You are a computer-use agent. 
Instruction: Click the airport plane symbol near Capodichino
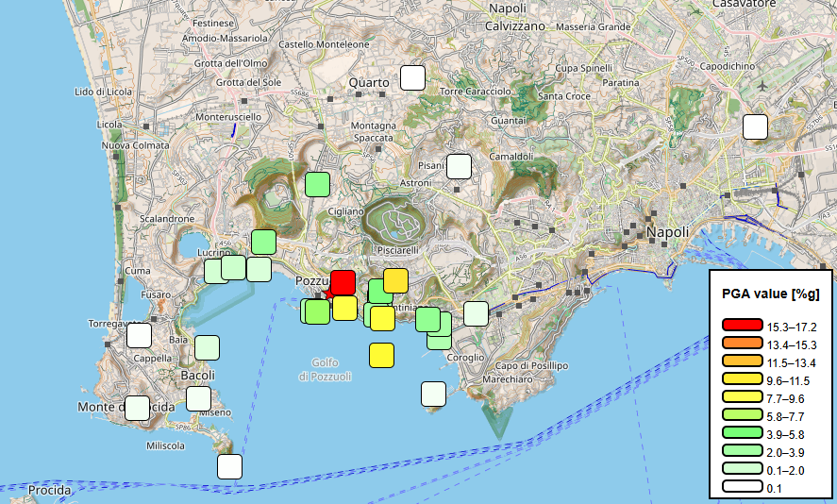pyautogui.click(x=762, y=86)
